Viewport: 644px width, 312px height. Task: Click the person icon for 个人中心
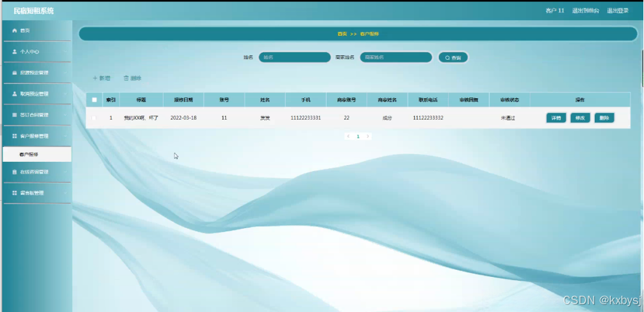[15, 52]
